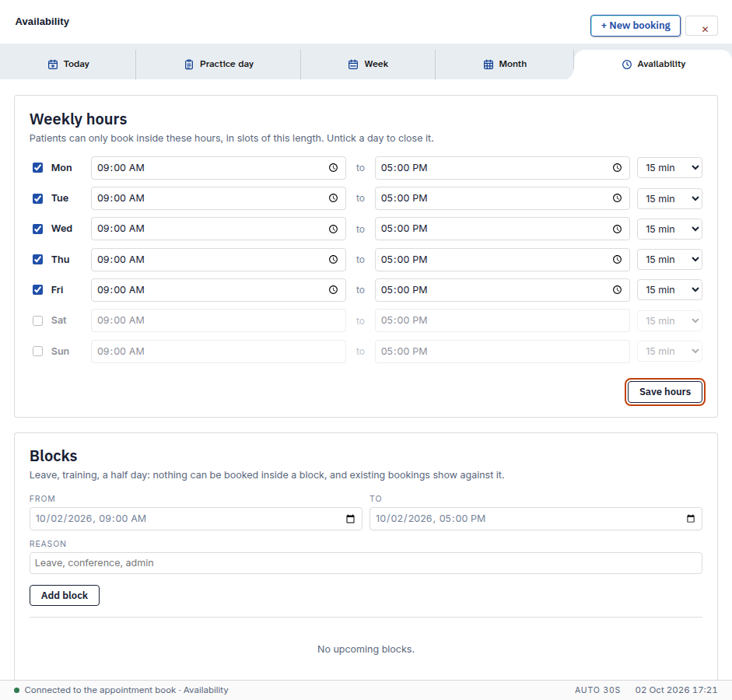Click the New booking button
The height and width of the screenshot is (700, 732).
636,26
